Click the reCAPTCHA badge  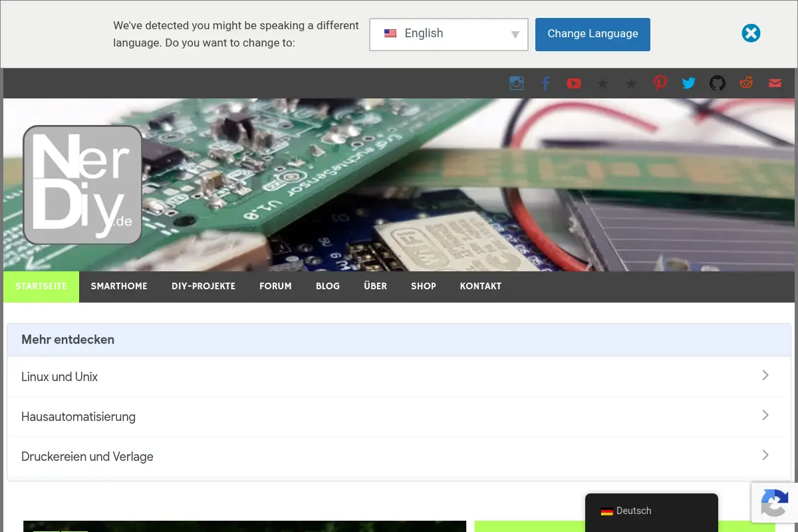pos(775,503)
